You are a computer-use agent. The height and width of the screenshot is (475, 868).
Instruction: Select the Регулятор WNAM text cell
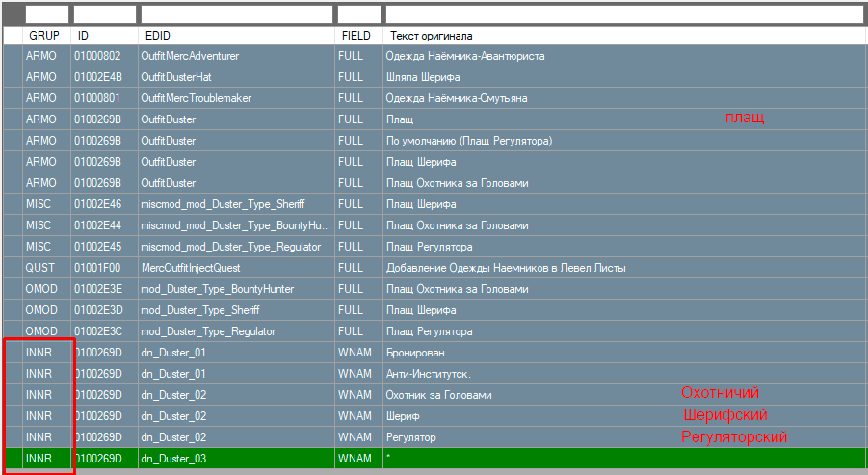pyautogui.click(x=624, y=437)
